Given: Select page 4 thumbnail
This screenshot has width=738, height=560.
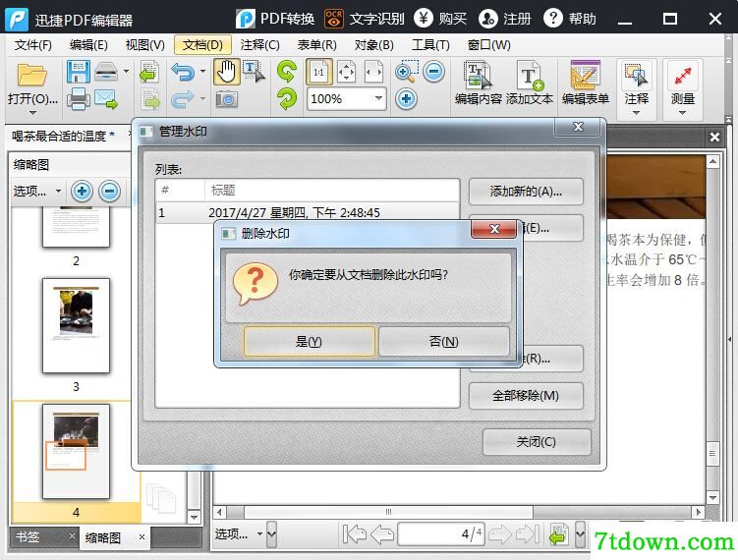Looking at the screenshot, I should tap(76, 451).
